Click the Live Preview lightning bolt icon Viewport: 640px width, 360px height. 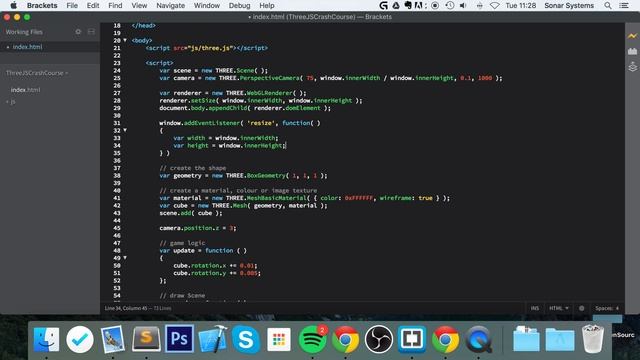tap(632, 36)
